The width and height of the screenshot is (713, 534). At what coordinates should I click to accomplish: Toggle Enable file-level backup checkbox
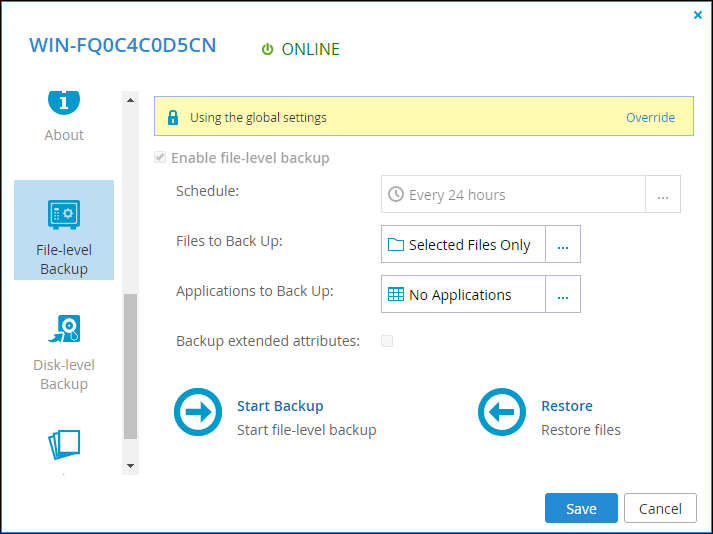point(160,157)
